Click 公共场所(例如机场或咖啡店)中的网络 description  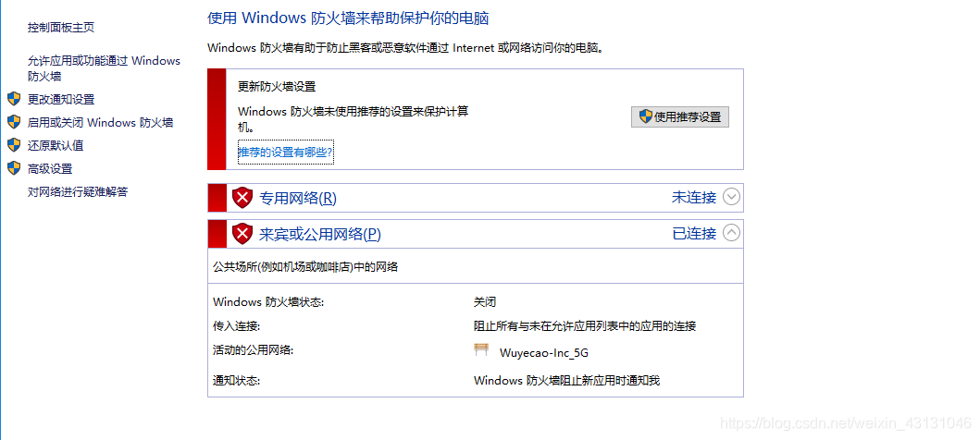pyautogui.click(x=305, y=267)
